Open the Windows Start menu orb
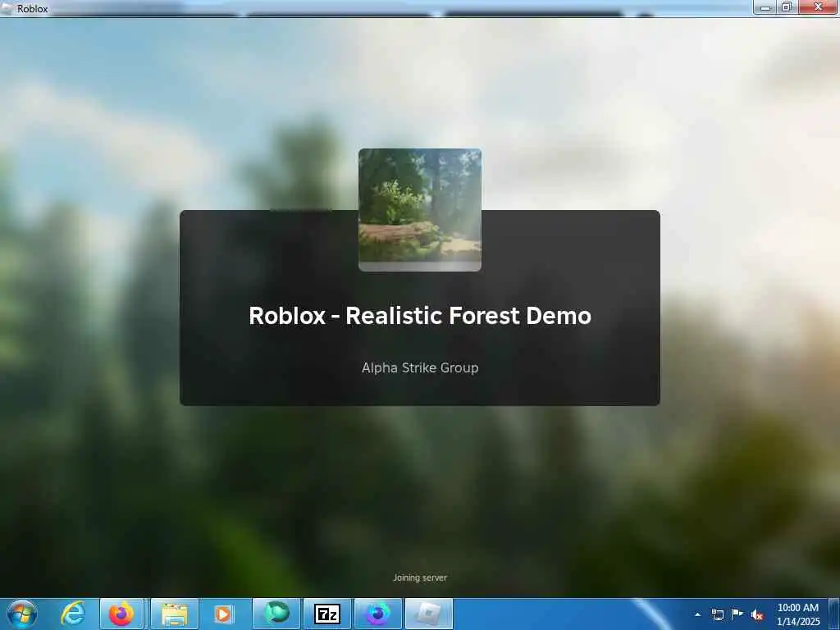840x630 pixels. tap(22, 614)
